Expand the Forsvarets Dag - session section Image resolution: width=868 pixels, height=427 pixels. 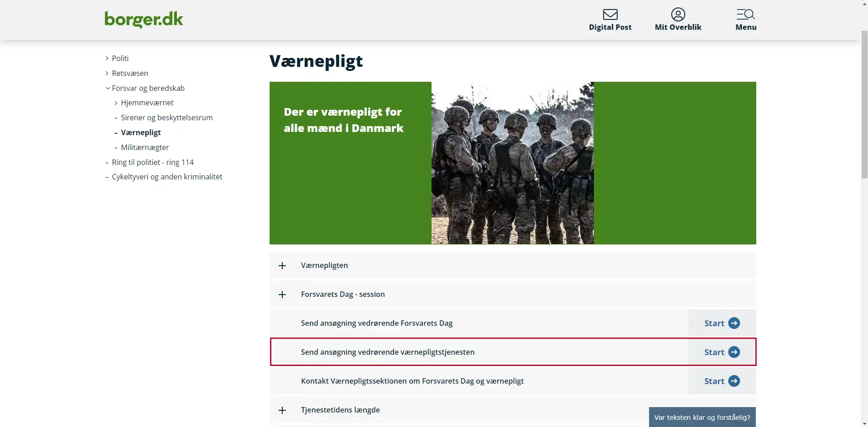pos(512,294)
